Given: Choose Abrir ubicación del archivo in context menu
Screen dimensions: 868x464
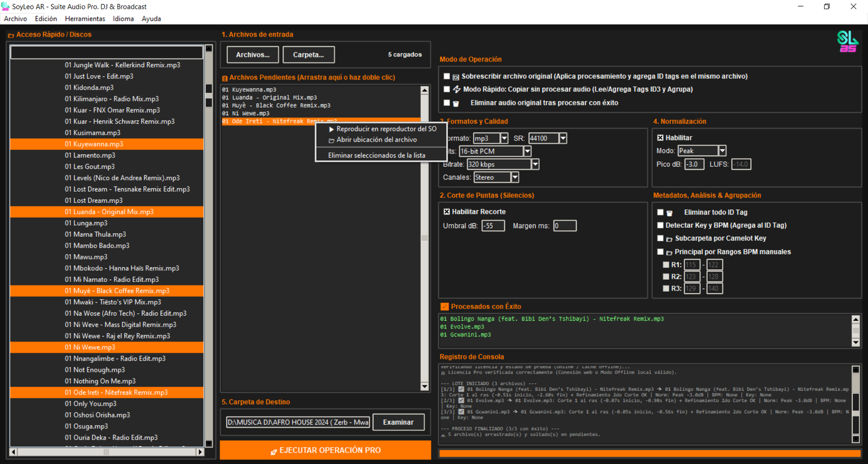Looking at the screenshot, I should click(x=381, y=140).
